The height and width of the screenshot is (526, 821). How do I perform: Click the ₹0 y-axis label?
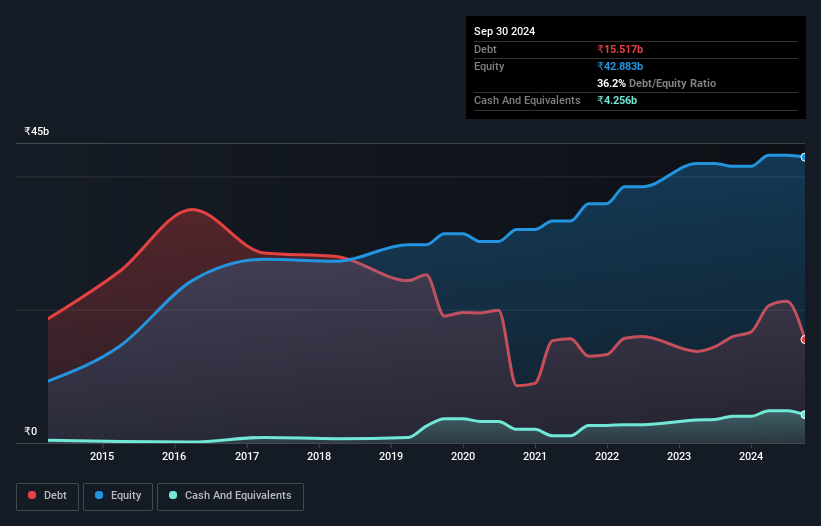click(x=31, y=431)
